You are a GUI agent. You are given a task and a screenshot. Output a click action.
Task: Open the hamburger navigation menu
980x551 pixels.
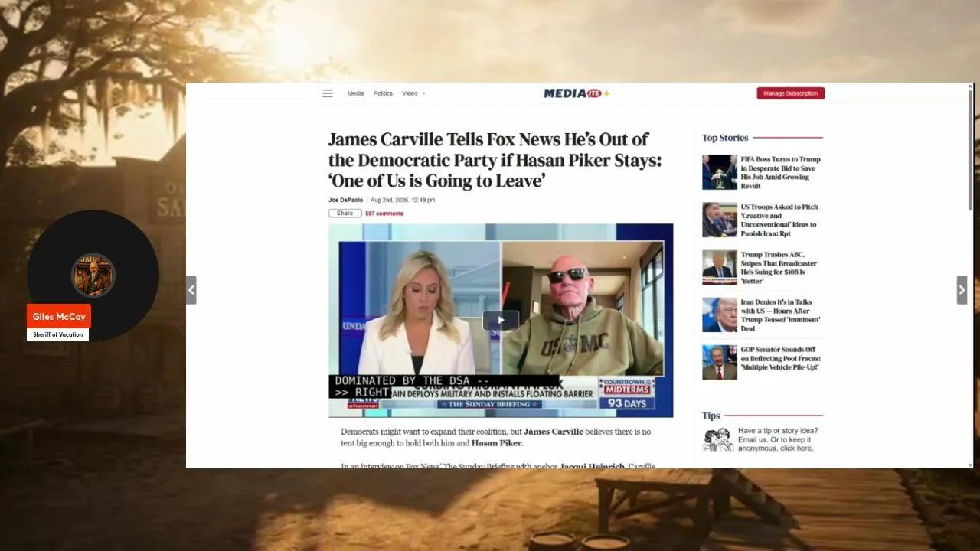[328, 93]
